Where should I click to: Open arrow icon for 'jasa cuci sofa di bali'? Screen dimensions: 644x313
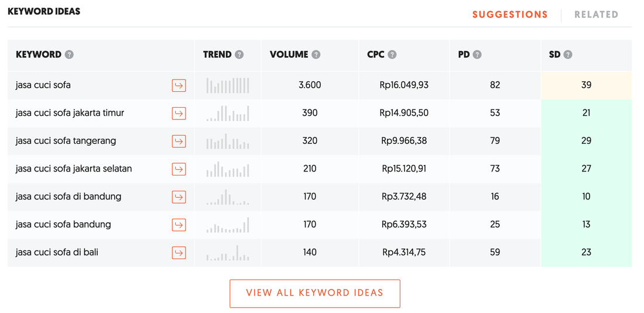click(179, 253)
